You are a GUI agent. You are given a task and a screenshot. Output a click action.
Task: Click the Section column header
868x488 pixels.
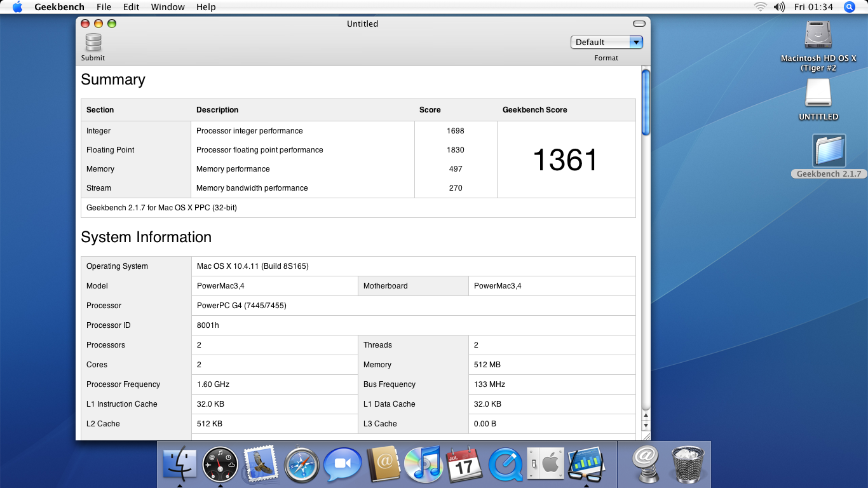(x=100, y=110)
